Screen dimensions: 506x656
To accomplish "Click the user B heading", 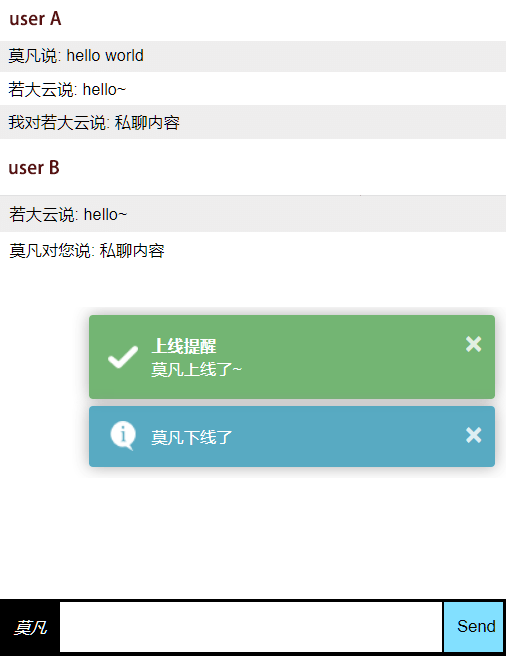I will [34, 168].
